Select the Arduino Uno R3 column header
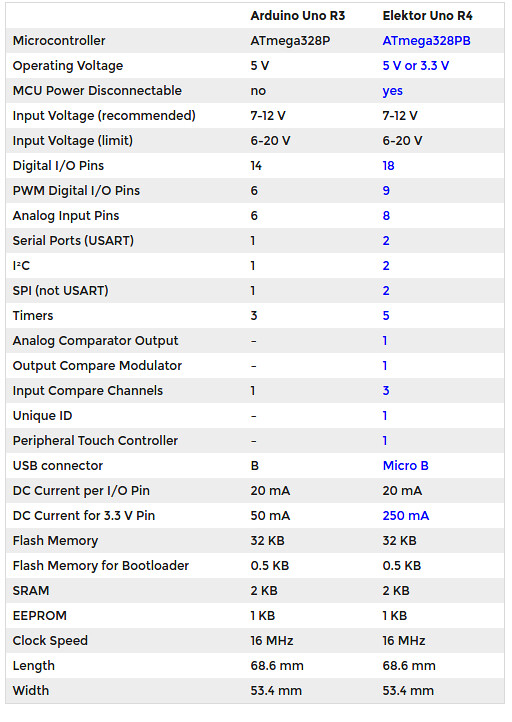 pyautogui.click(x=297, y=16)
